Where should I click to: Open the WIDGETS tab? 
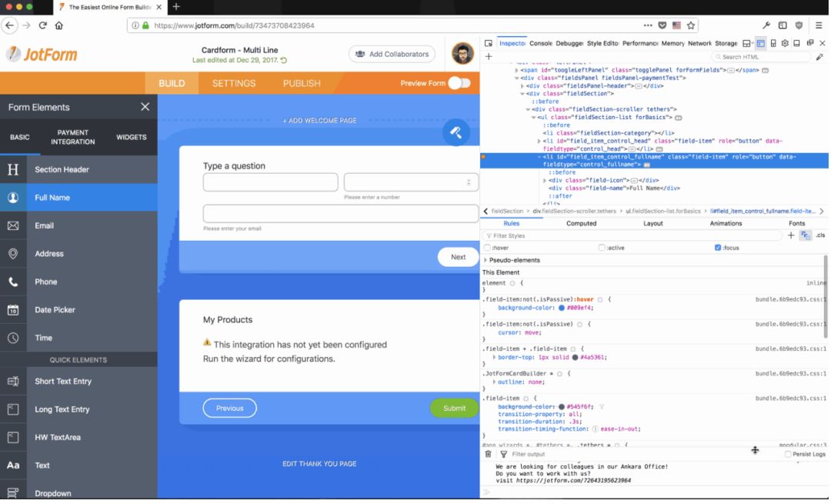(x=132, y=137)
